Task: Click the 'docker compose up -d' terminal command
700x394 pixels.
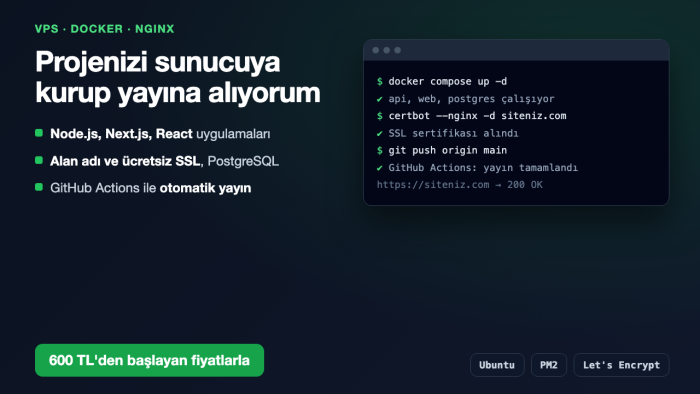Action: (x=447, y=82)
